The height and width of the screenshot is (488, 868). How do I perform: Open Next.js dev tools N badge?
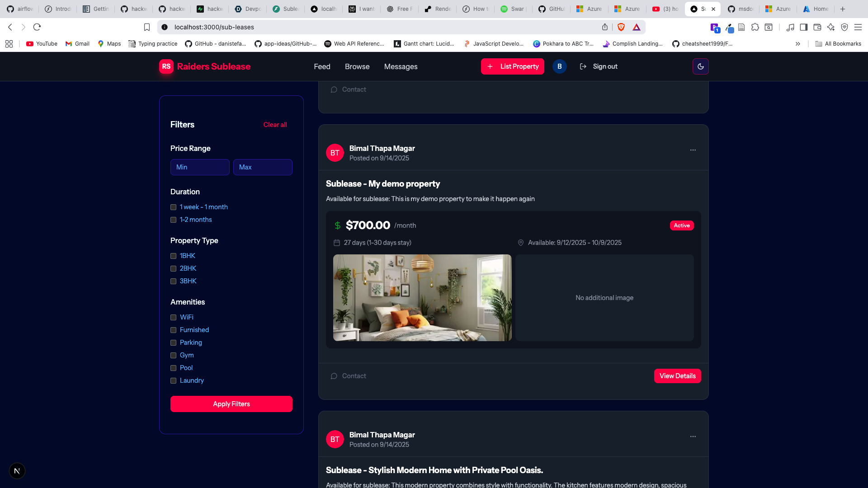pos(17,471)
